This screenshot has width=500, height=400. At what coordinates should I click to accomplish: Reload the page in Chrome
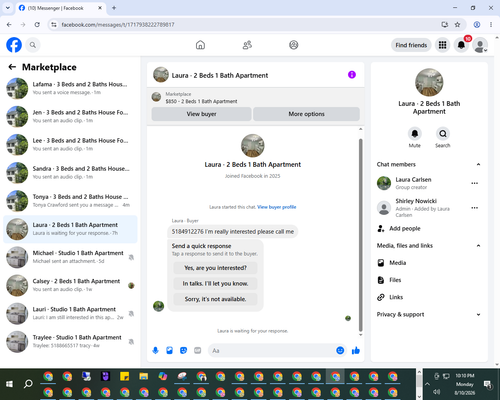[37, 25]
